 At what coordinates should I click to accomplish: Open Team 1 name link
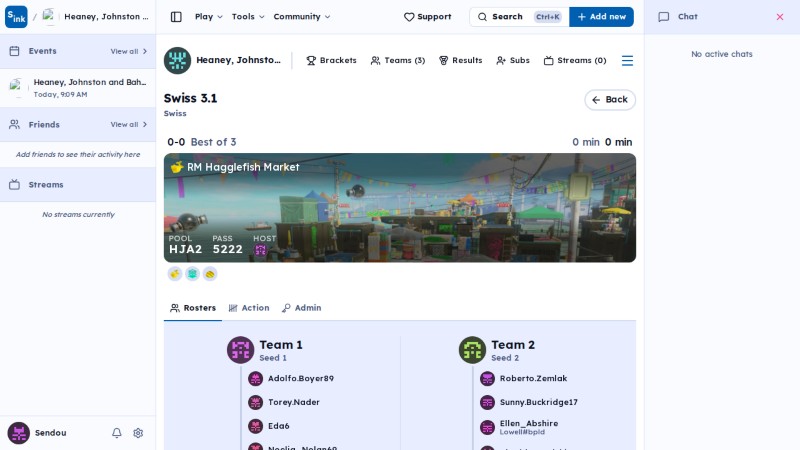281,345
